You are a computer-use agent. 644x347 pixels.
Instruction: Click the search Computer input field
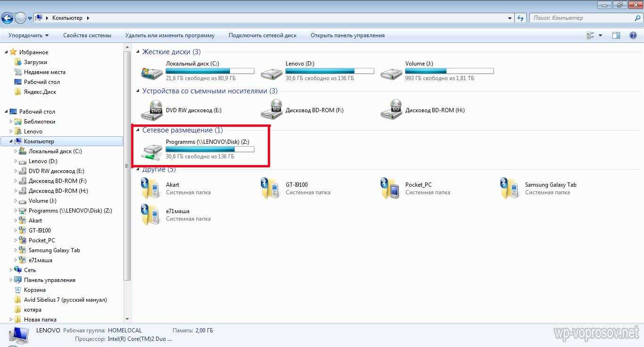point(582,18)
